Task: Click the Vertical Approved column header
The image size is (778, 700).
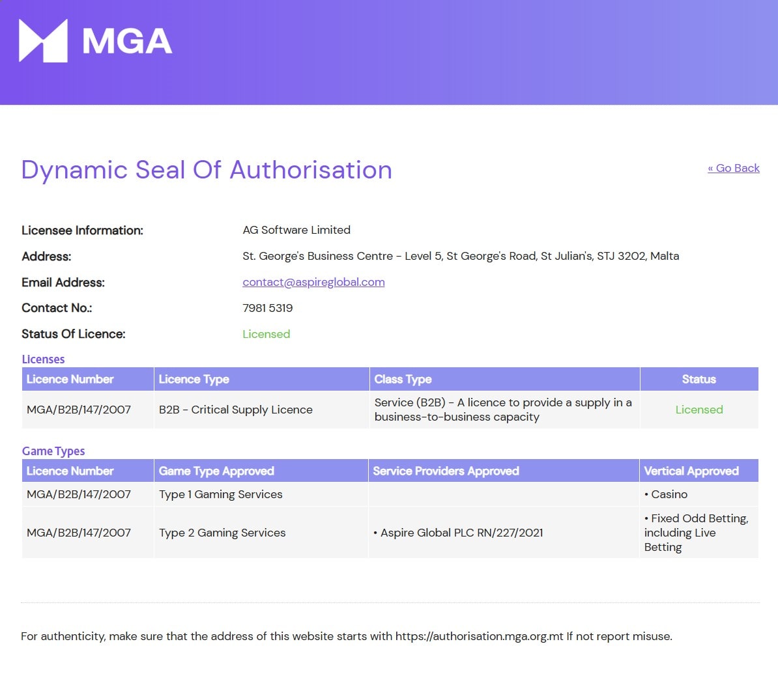Action: (x=691, y=471)
